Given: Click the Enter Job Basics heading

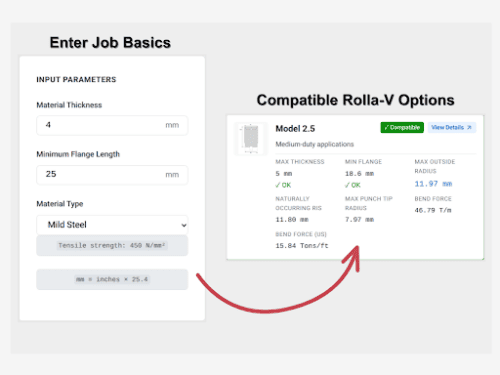Looking at the screenshot, I should tap(110, 43).
